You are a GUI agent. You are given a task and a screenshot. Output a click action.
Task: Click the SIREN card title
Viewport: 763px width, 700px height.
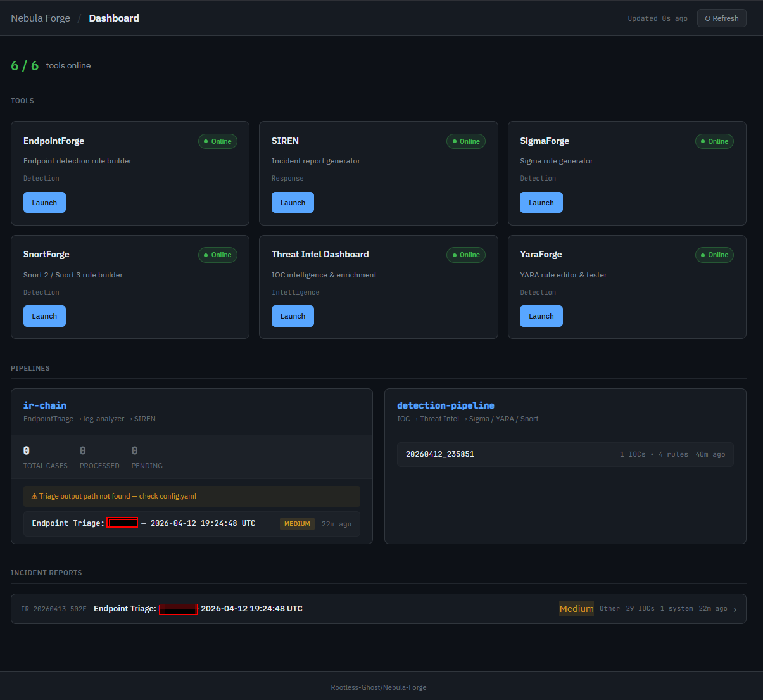point(285,141)
